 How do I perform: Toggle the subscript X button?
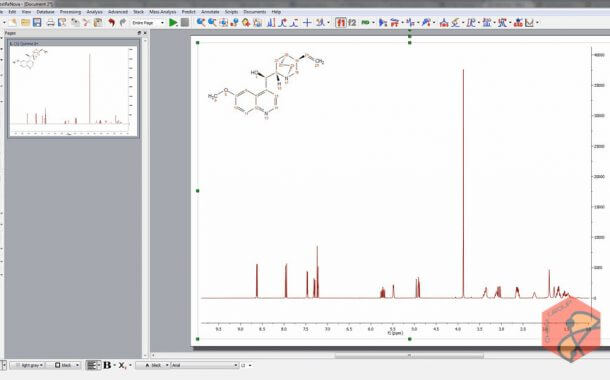122,365
